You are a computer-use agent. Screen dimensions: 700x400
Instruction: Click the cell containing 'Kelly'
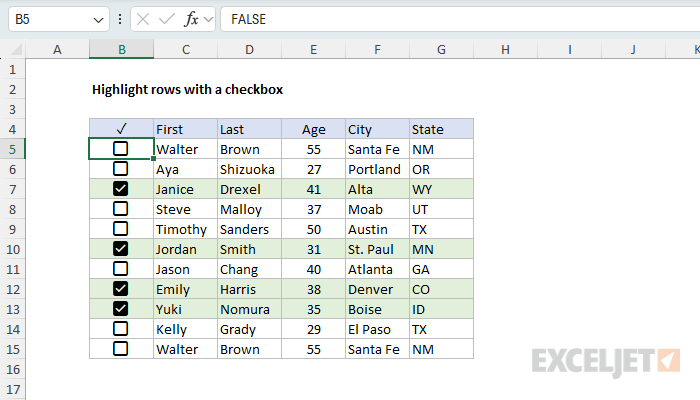coord(186,329)
